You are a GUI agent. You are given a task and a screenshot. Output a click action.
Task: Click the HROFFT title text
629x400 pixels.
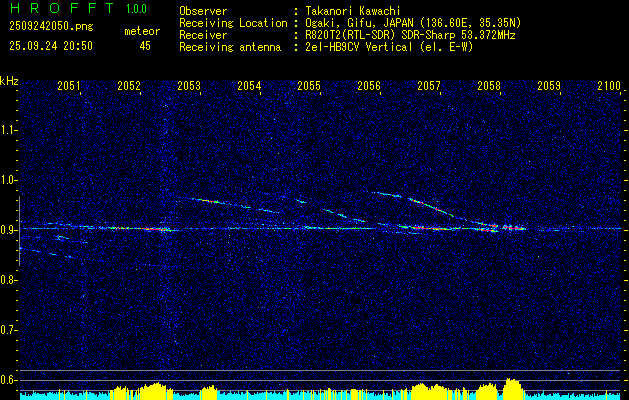pyautogui.click(x=62, y=8)
